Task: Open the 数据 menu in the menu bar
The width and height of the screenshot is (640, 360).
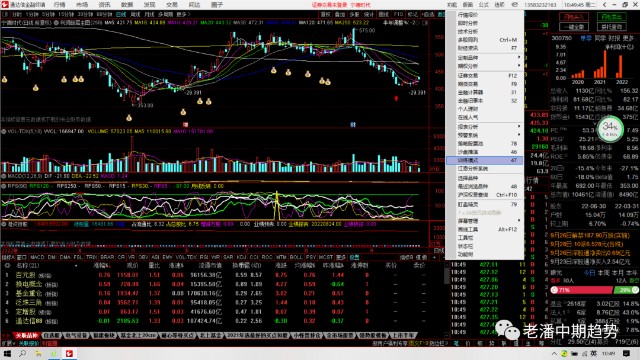Action: pyautogui.click(x=127, y=5)
